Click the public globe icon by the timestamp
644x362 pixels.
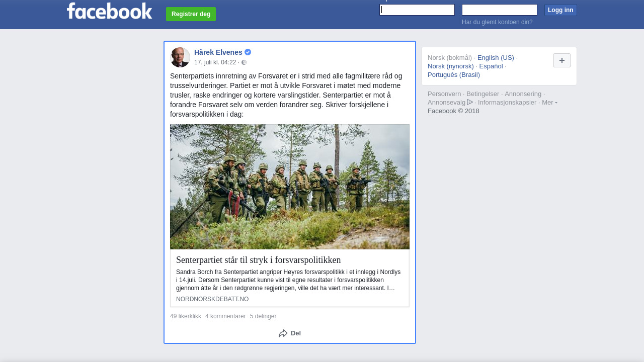click(x=244, y=62)
